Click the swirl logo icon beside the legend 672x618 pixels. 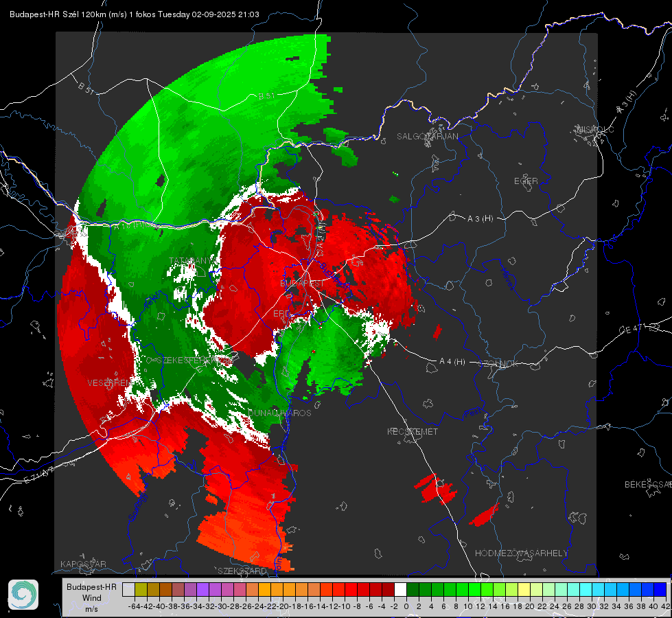click(x=23, y=595)
